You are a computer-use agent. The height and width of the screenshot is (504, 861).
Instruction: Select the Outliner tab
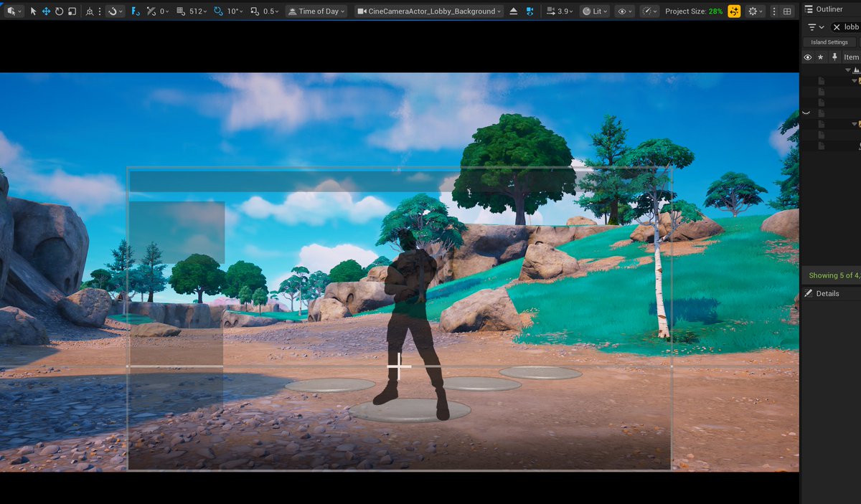[824, 9]
